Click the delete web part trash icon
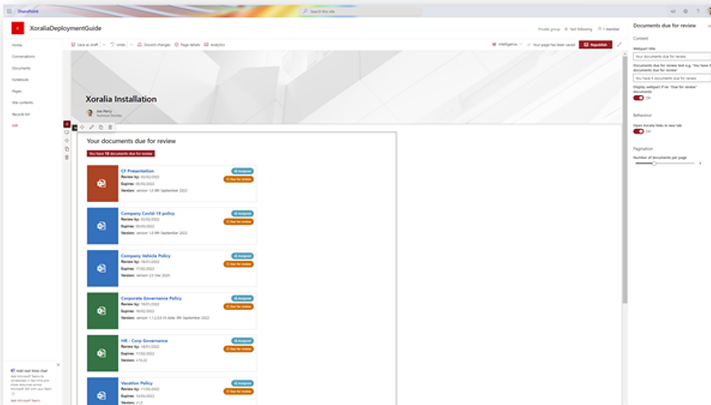711x405 pixels. (110, 127)
